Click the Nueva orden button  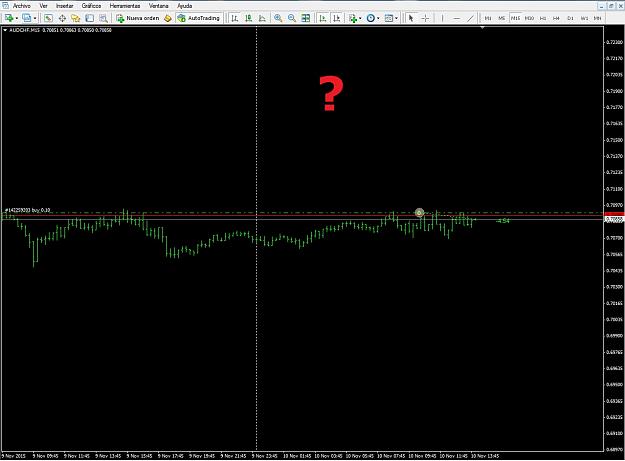click(x=138, y=18)
